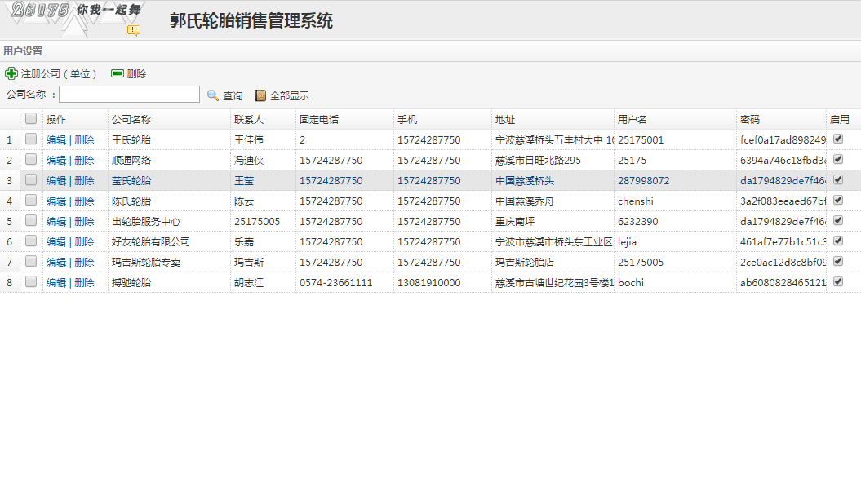Click the 删除 link for 陈氏轮胎
This screenshot has height=504, width=861.
[x=84, y=201]
